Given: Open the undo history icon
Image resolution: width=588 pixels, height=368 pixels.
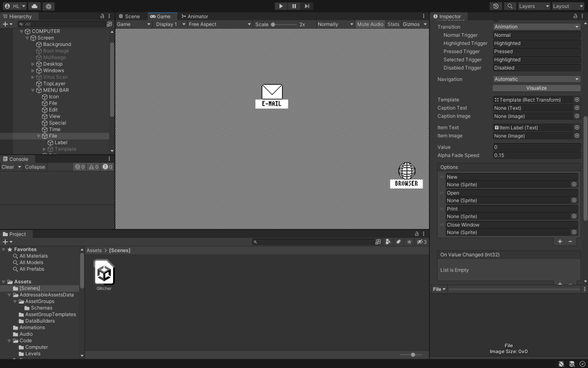Looking at the screenshot, I should tap(496, 6).
